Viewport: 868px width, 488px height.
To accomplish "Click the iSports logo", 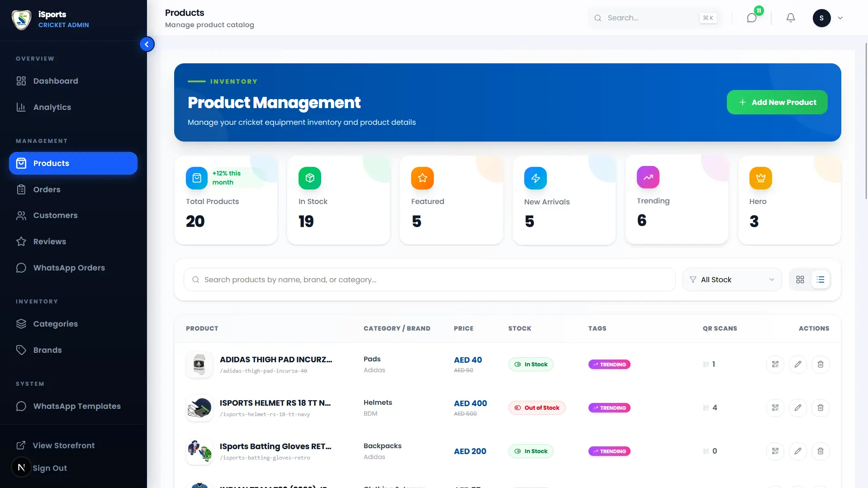I will (21, 19).
